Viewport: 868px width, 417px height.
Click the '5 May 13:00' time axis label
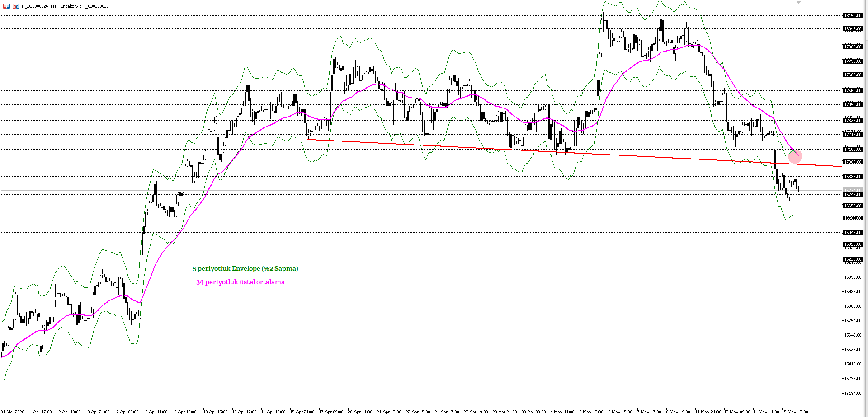[x=591, y=412]
